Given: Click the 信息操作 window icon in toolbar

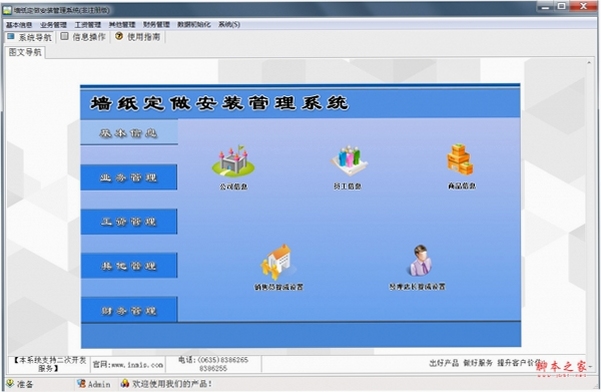Looking at the screenshot, I should click(65, 36).
